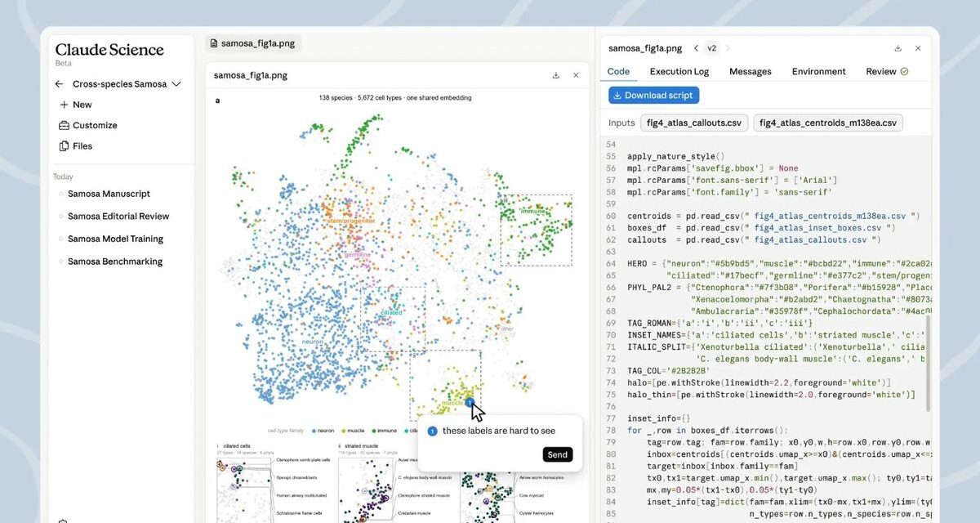The height and width of the screenshot is (523, 980).
Task: Open Samosa Editorial Review in the sidebar
Action: click(118, 217)
